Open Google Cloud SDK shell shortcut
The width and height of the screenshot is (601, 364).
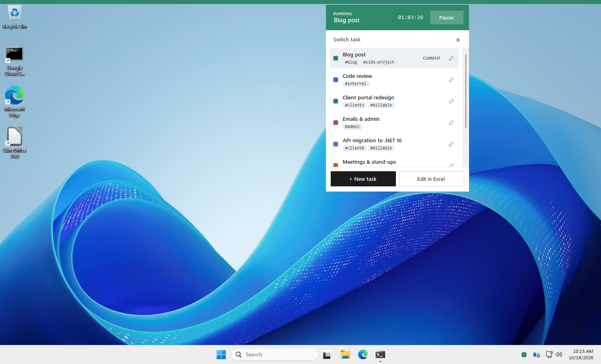point(15,61)
